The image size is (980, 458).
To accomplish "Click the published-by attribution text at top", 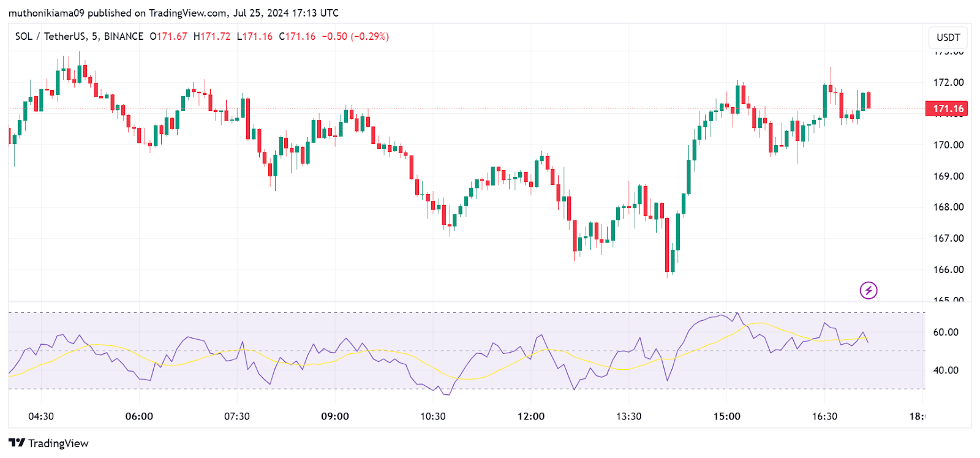I will 173,13.
